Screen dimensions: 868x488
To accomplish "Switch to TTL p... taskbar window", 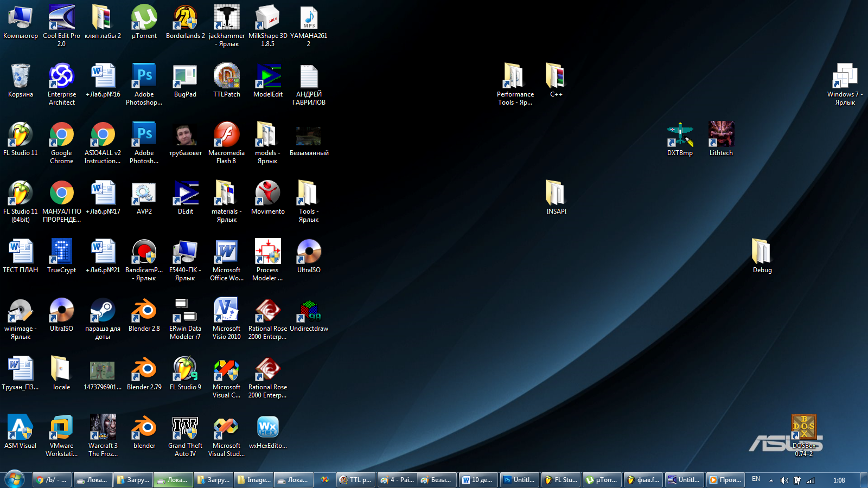I will [356, 480].
